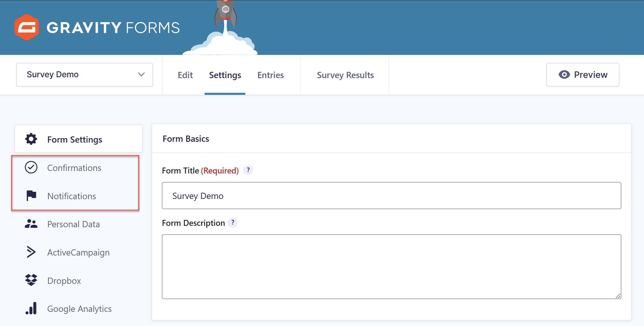This screenshot has width=644, height=326.
Task: Open the Survey Demo form selector dropdown
Action: [x=84, y=74]
